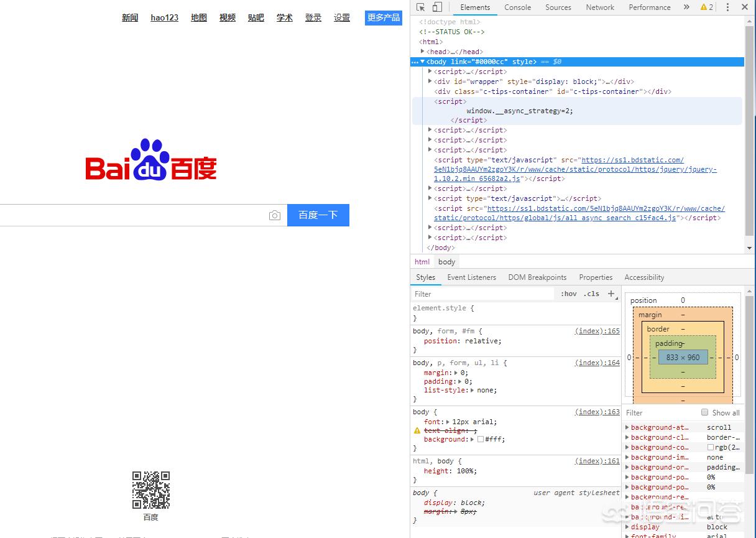This screenshot has width=756, height=538.
Task: Expand the list-style shorthand property
Action: click(472, 390)
